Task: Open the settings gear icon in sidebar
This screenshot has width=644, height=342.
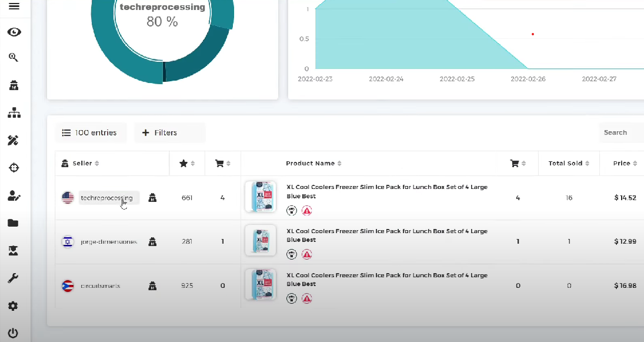Action: click(x=13, y=306)
